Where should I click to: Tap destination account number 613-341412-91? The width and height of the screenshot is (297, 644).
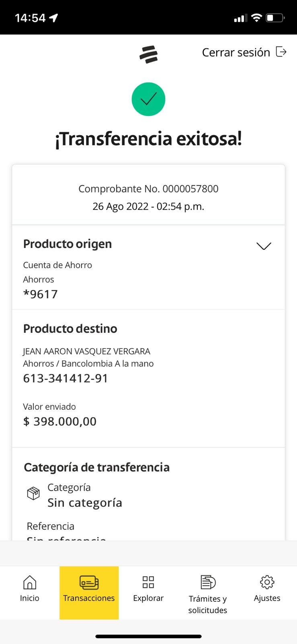point(66,378)
